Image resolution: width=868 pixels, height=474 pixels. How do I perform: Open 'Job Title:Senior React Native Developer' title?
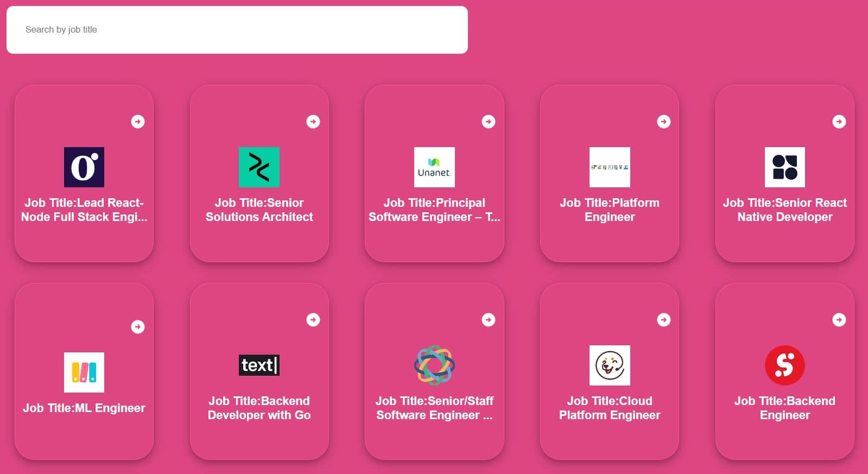pos(785,210)
